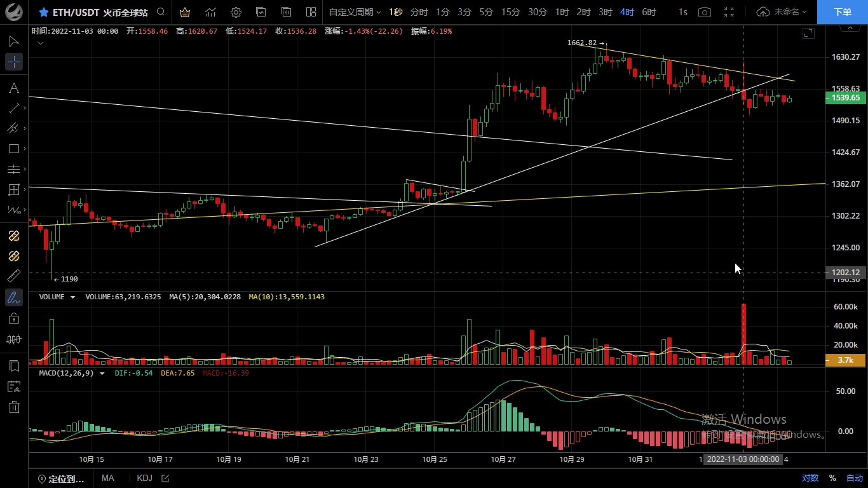The height and width of the screenshot is (488, 868).
Task: Click the exchange logo in top-left
Action: click(15, 12)
